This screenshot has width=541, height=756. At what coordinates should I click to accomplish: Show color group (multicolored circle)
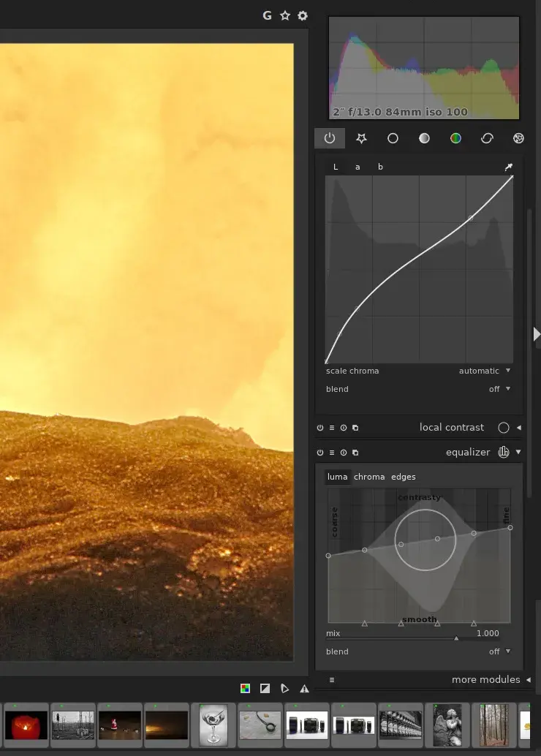(455, 138)
